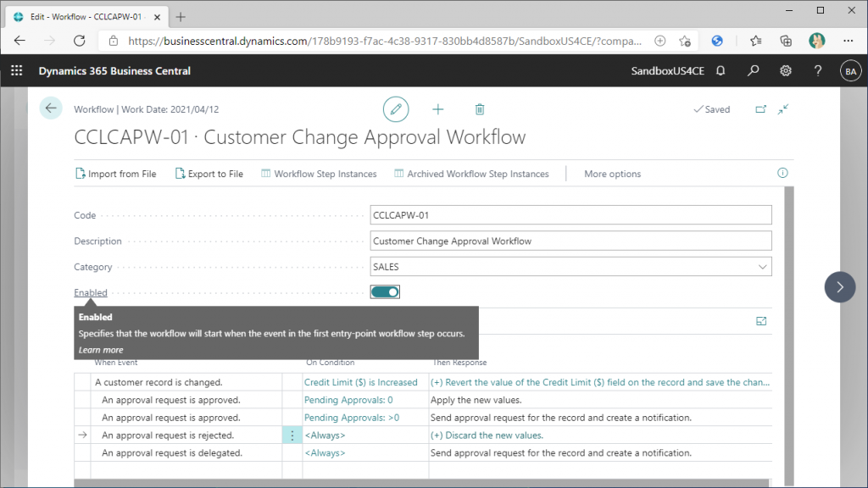The image size is (868, 488).
Task: Open the Pending Approvals: >0 condition
Action: coord(352,418)
